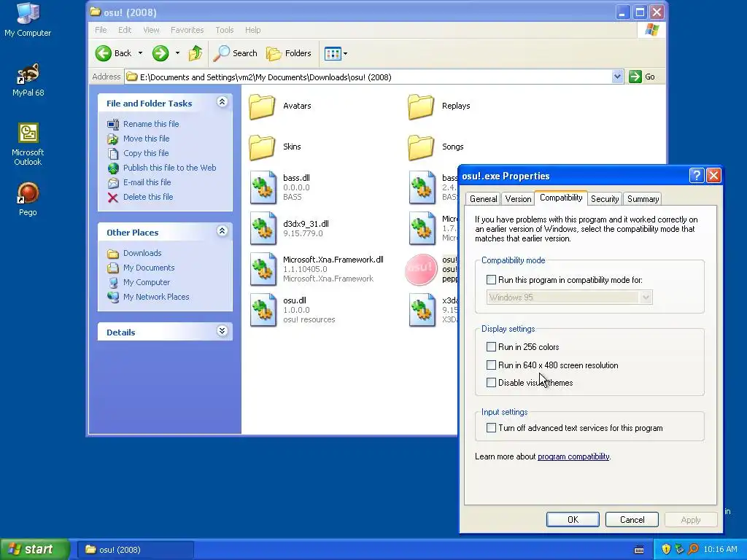Viewport: 747px width, 560px height.
Task: Check Disable visual themes
Action: click(x=491, y=382)
